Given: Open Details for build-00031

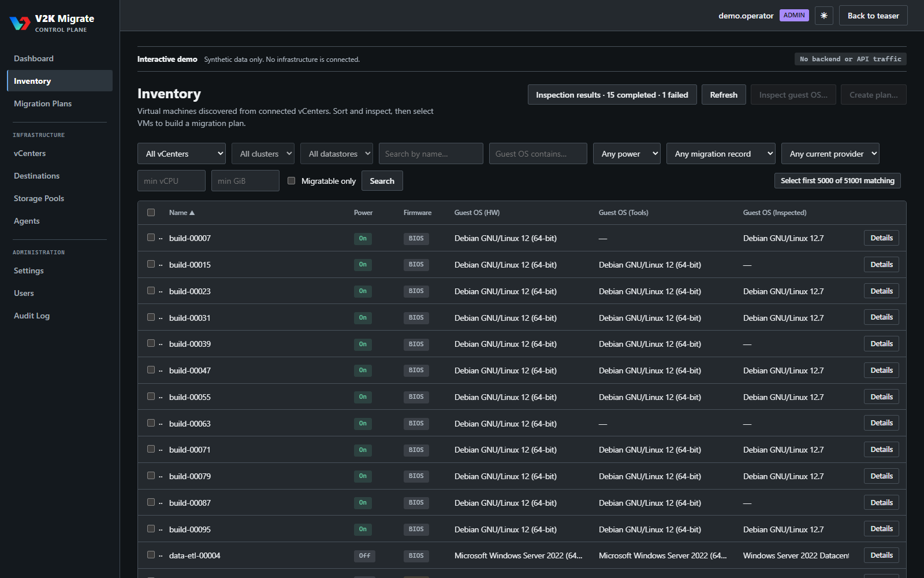Looking at the screenshot, I should pyautogui.click(x=881, y=317).
